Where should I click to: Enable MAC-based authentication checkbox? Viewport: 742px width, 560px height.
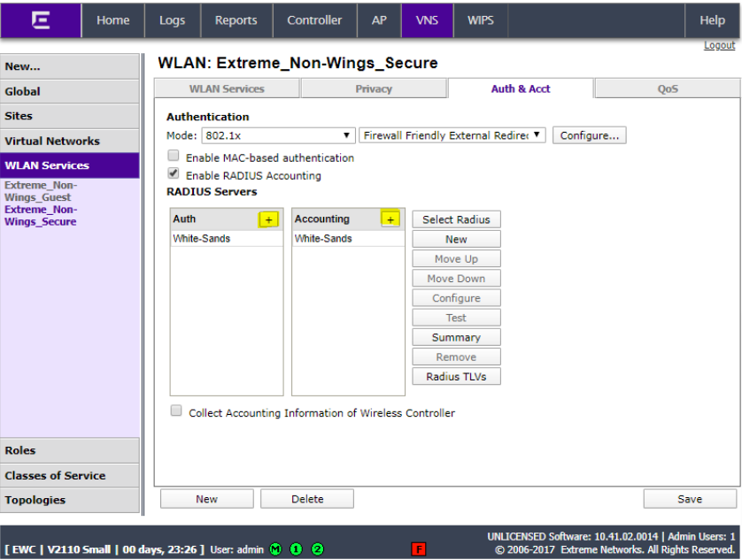[174, 156]
